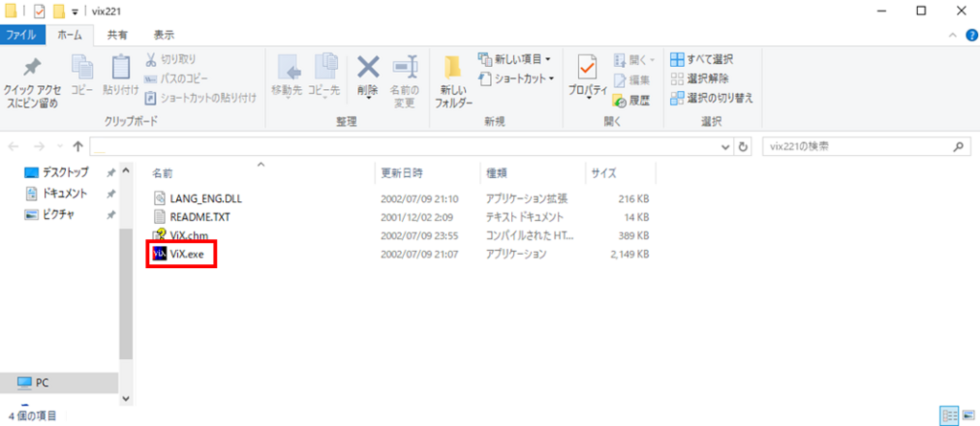Select the Cut (切り取り) command
The width and height of the screenshot is (980, 426).
(x=170, y=59)
